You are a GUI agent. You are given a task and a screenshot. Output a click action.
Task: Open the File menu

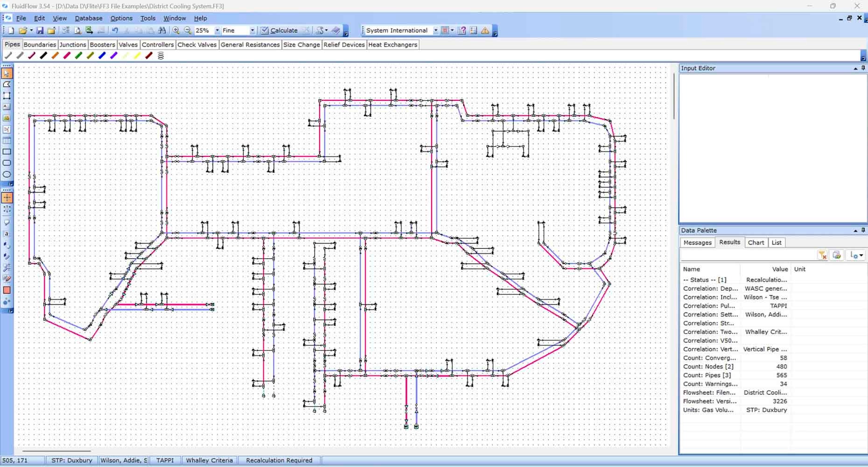pos(21,18)
